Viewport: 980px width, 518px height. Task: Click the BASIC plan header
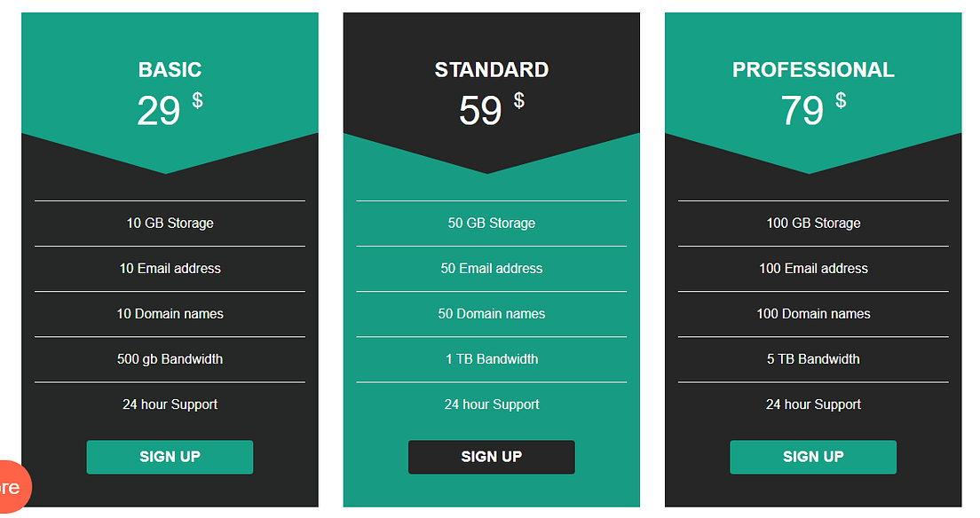tap(170, 69)
